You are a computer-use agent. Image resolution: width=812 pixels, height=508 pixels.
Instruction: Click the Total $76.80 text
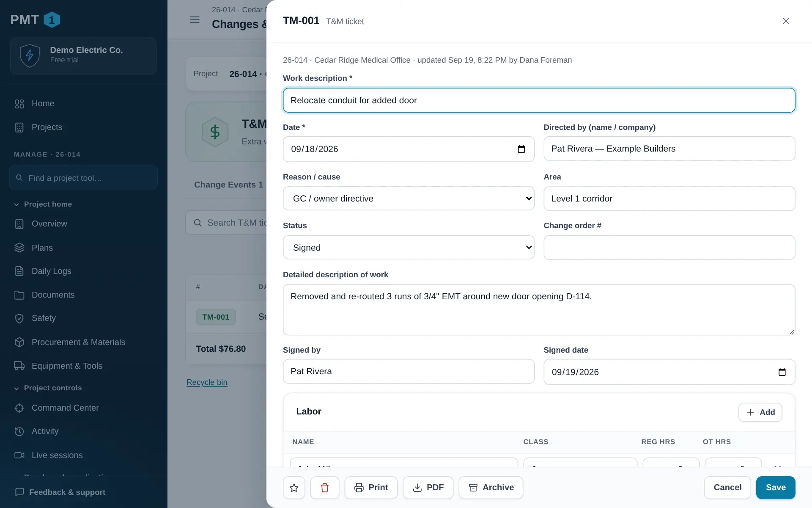tap(221, 349)
